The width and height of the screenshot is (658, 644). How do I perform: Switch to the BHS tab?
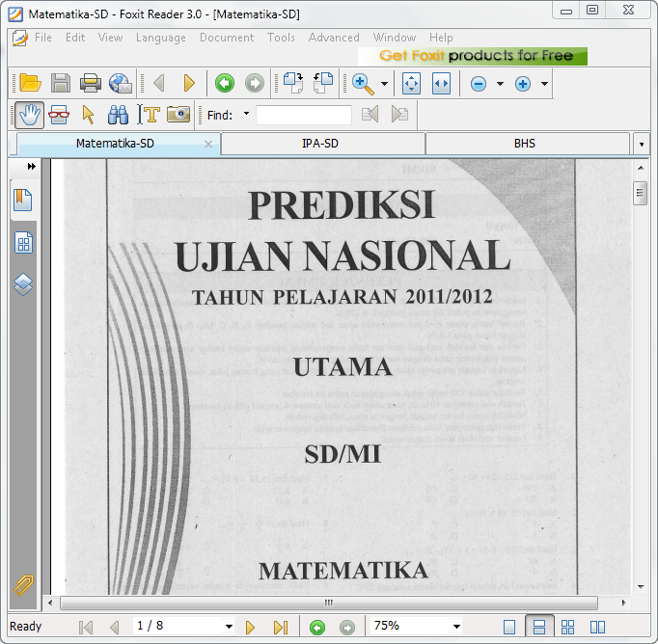click(x=527, y=144)
